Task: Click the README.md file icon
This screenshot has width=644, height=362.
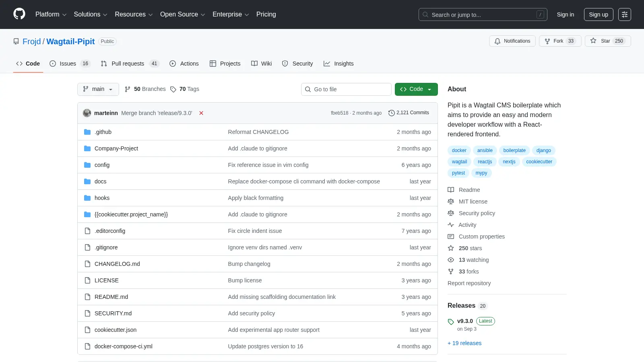Action: (x=87, y=297)
